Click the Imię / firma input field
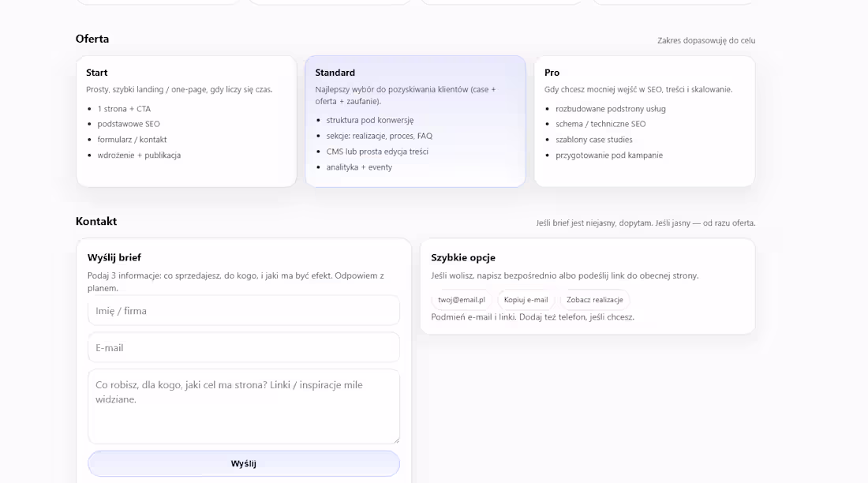Viewport: 868px width, 483px height. (x=243, y=311)
